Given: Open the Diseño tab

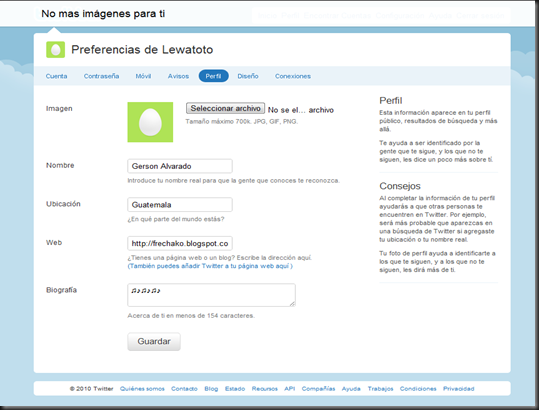Looking at the screenshot, I should pos(248,76).
